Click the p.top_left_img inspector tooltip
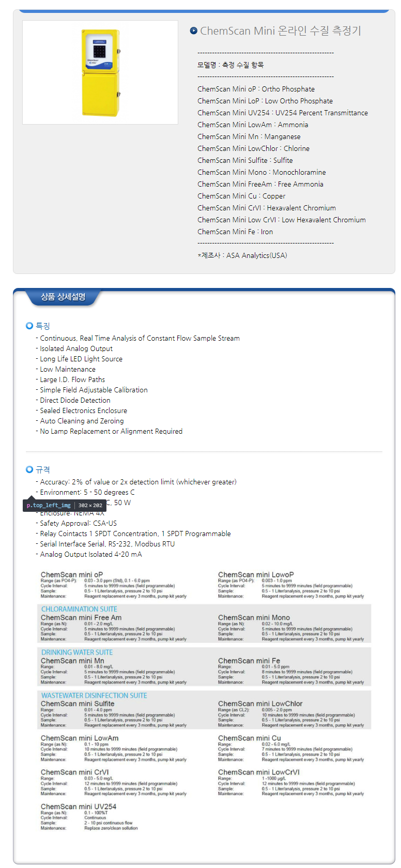Image resolution: width=401 pixels, height=868 pixels. tap(65, 505)
